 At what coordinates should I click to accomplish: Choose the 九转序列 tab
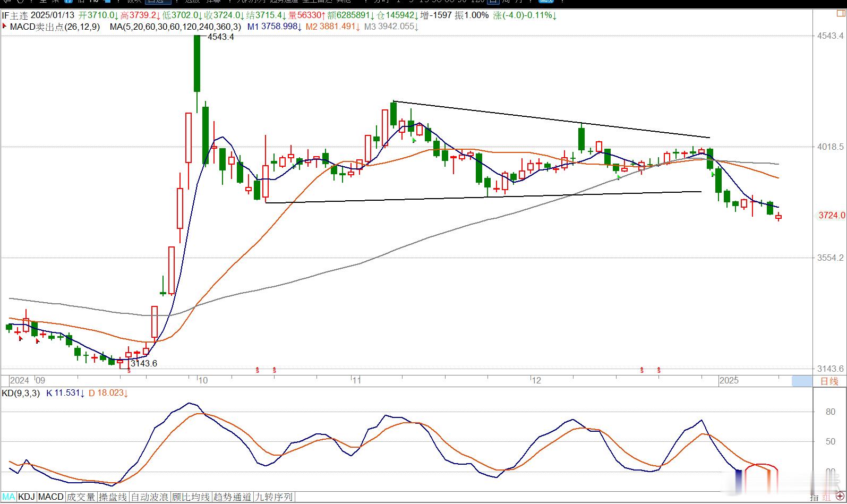(x=274, y=497)
